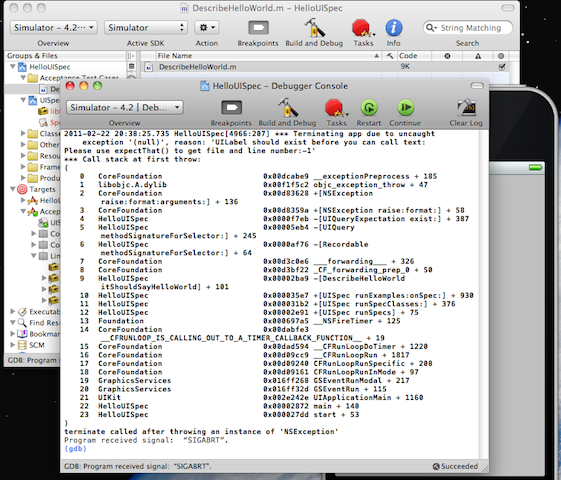
Task: Restart the debugged program
Action: tap(369, 108)
